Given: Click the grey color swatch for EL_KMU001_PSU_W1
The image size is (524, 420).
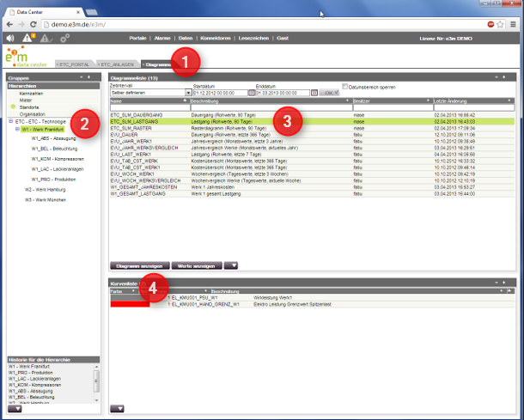Looking at the screenshot, I should 130,298.
